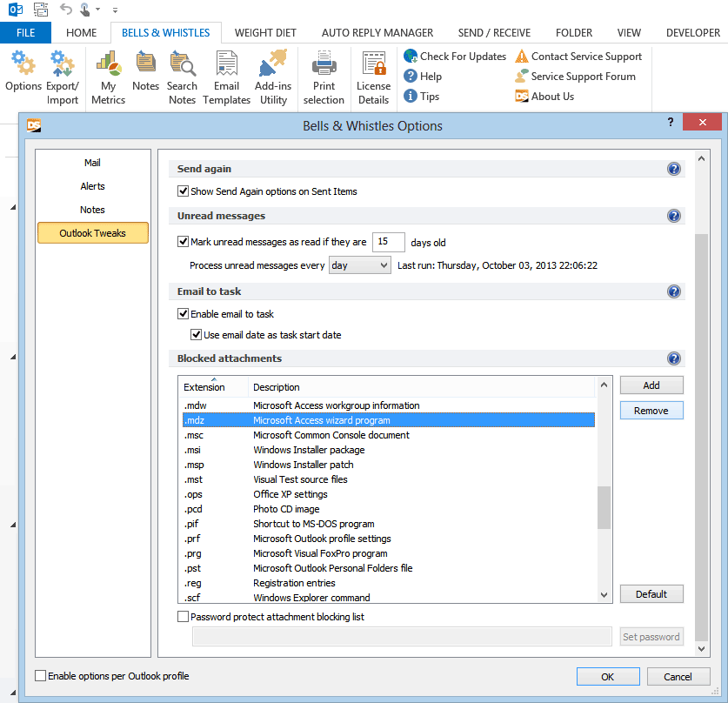Open help for Unread messages section
Viewport: 728px width, 703px height.
[674, 216]
